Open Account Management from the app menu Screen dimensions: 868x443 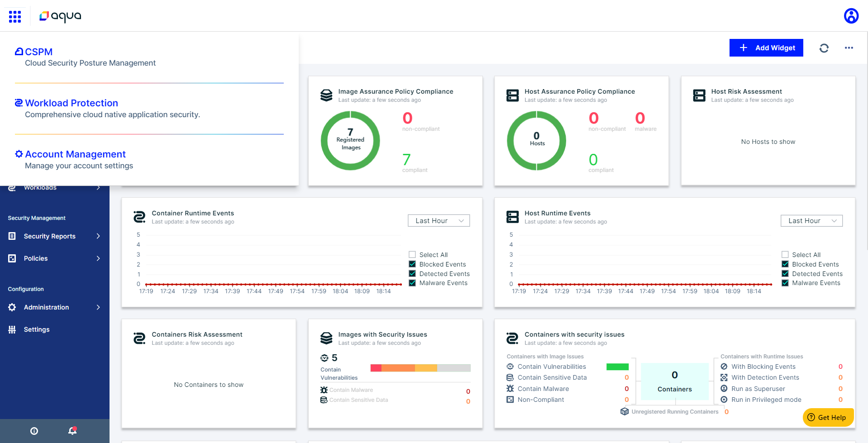tap(75, 154)
